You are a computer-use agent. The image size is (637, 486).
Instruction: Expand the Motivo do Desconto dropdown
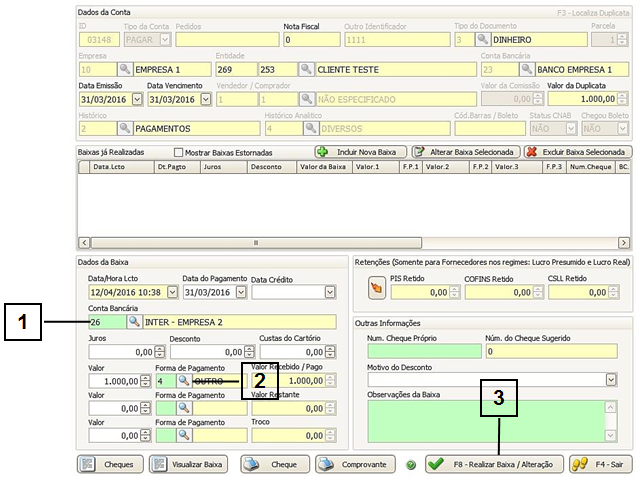tap(610, 380)
